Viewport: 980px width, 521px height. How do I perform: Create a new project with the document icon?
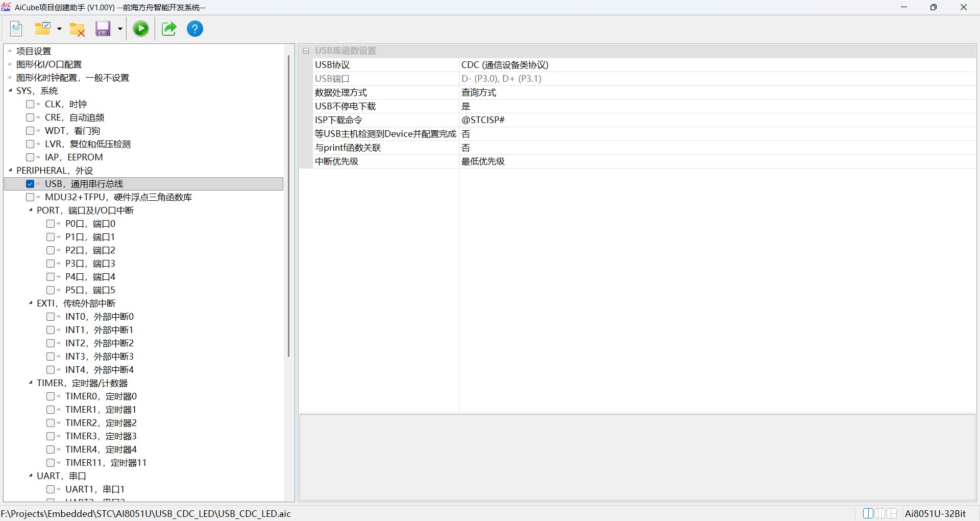pyautogui.click(x=16, y=29)
